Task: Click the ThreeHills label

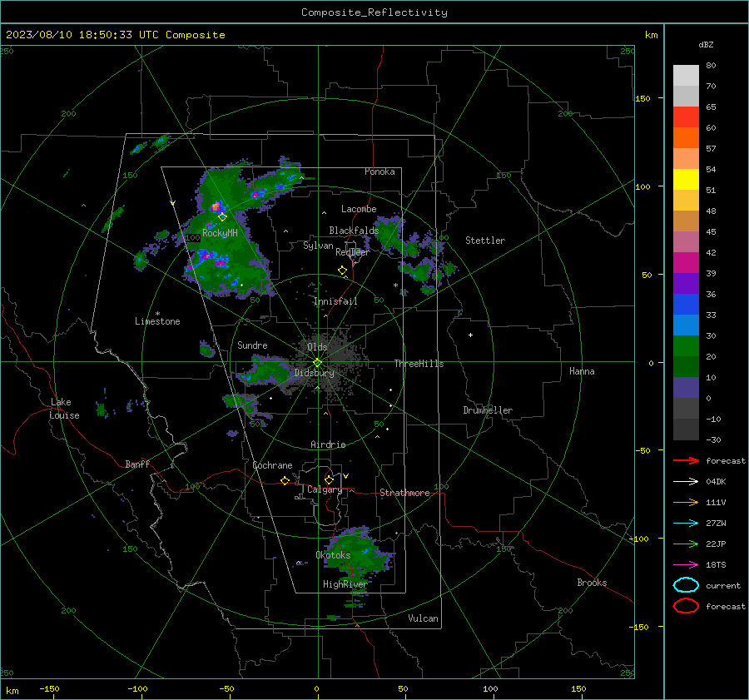Action: tap(419, 364)
